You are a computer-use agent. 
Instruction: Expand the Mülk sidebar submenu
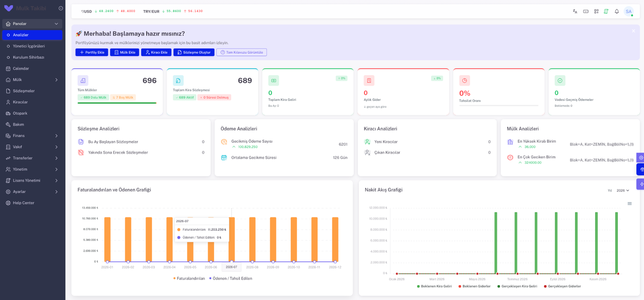[x=32, y=80]
